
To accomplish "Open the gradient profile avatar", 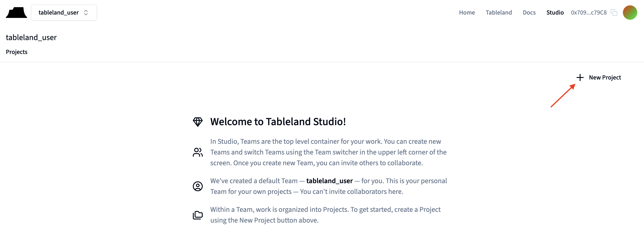I will click(629, 13).
